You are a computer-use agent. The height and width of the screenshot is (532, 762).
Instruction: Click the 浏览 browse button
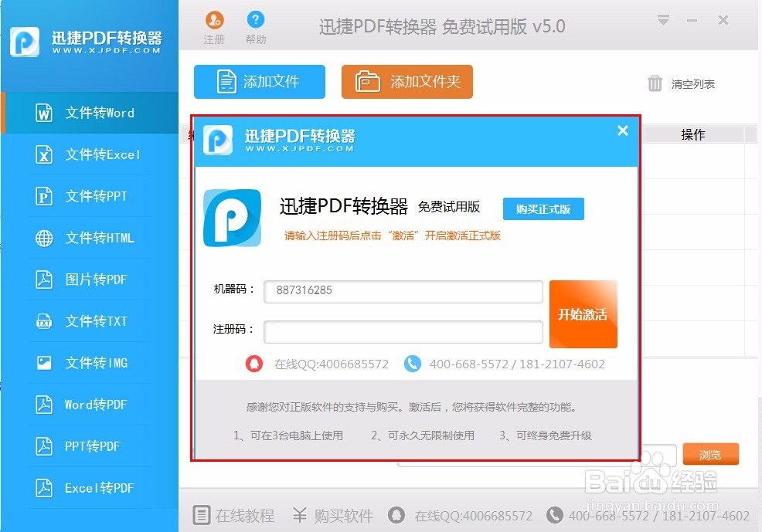coord(710,454)
